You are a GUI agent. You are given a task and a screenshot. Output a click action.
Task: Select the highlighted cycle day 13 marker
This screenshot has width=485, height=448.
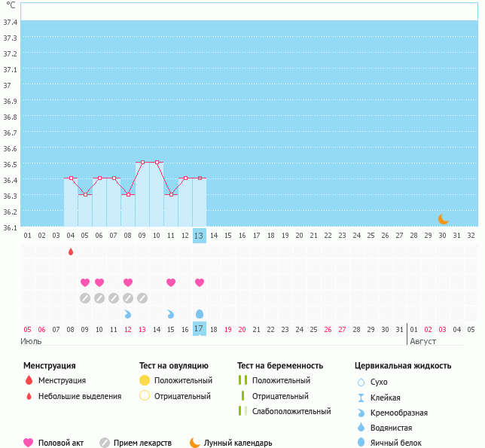tap(199, 236)
